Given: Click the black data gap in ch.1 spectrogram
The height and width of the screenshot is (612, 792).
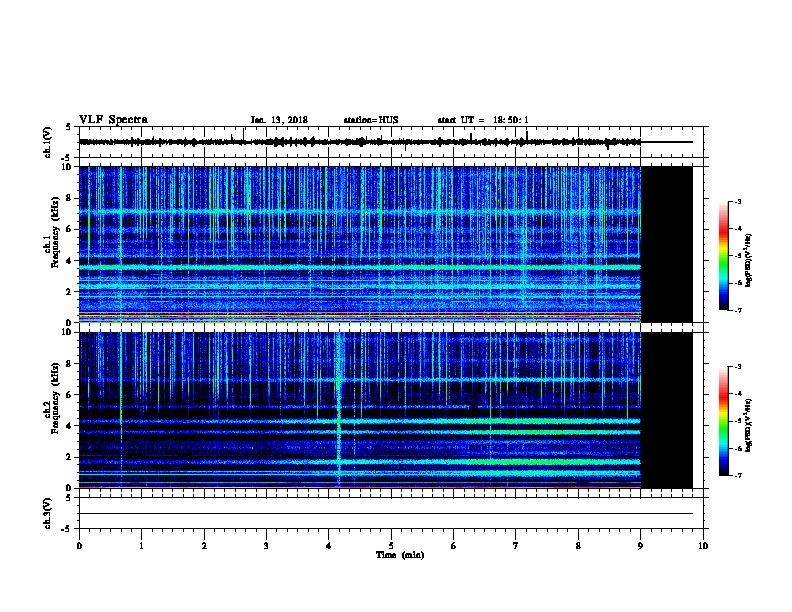Looking at the screenshot, I should (667, 244).
